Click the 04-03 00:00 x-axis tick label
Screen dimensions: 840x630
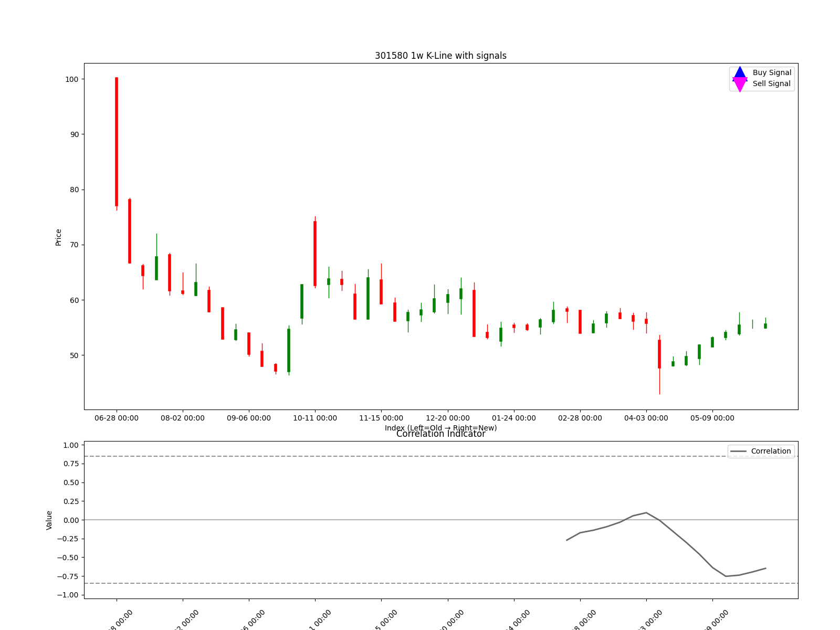tap(646, 418)
